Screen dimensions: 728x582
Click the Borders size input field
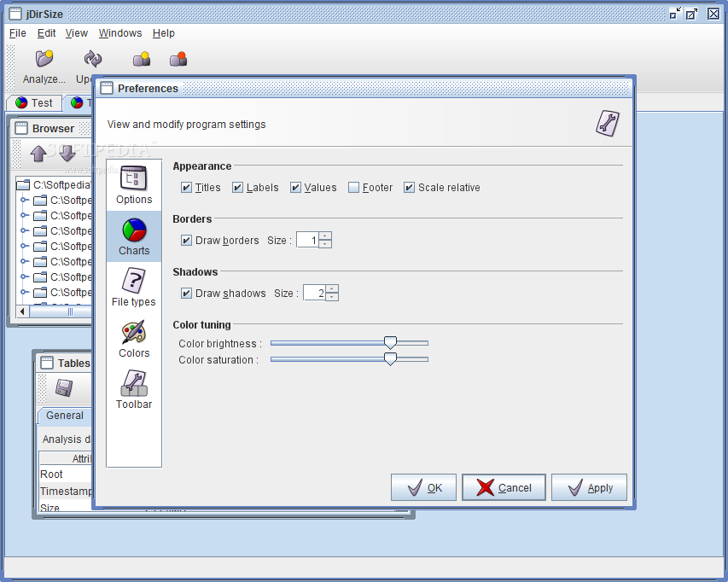tap(307, 240)
